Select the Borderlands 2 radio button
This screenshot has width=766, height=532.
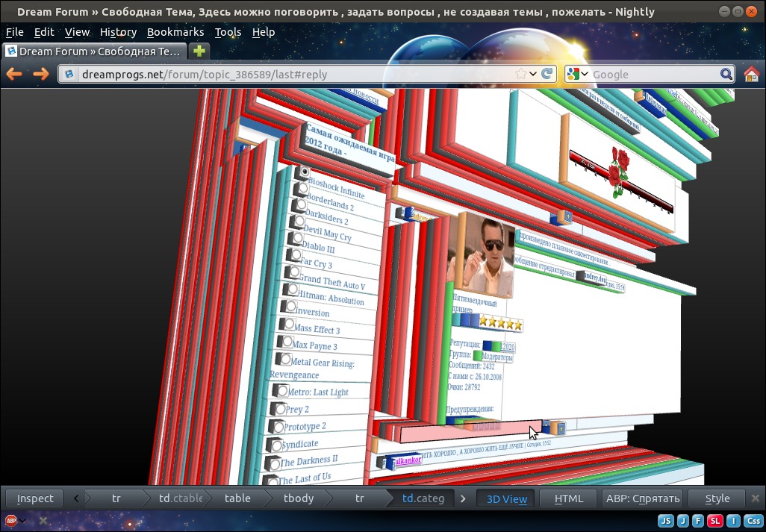(x=302, y=189)
